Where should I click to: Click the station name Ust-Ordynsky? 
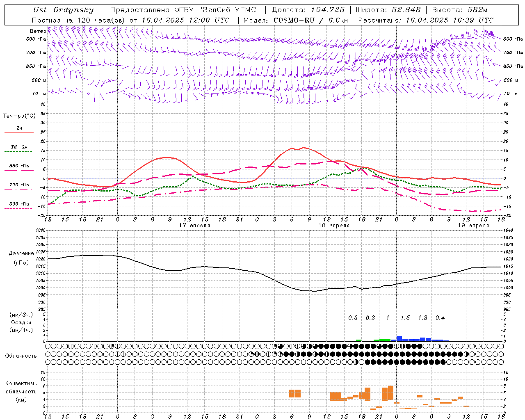point(63,10)
